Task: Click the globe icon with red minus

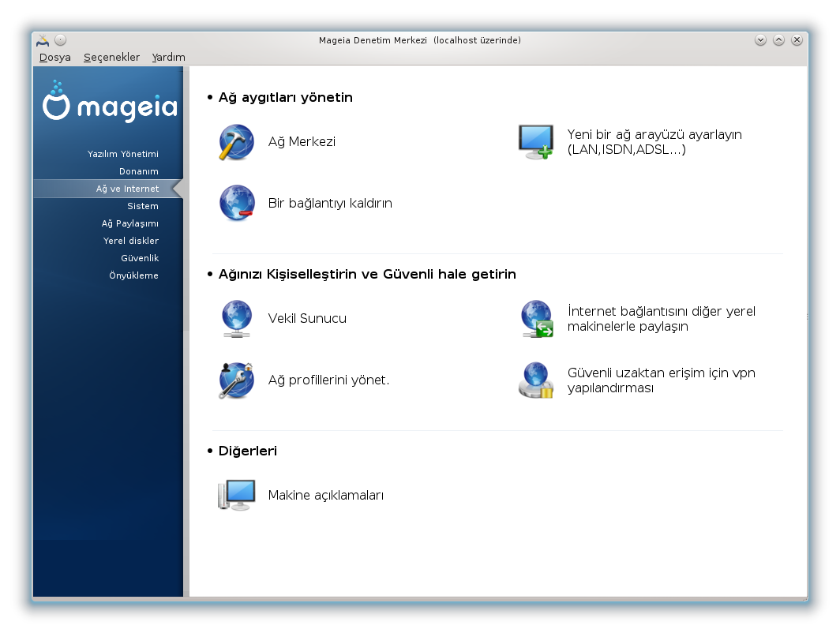Action: (237, 203)
